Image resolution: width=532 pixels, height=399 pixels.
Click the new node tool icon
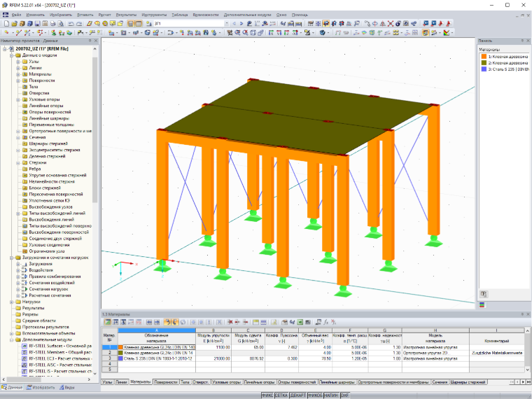[x=6, y=33]
